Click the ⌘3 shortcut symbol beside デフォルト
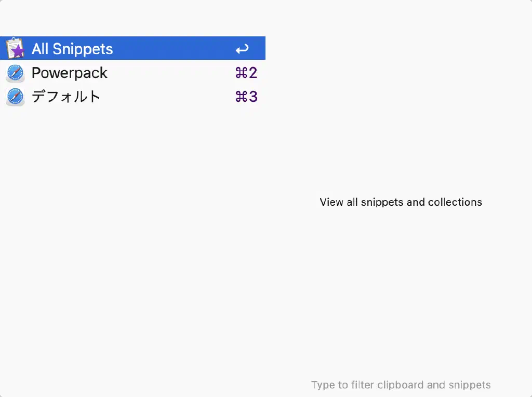The height and width of the screenshot is (397, 532). pyautogui.click(x=246, y=97)
